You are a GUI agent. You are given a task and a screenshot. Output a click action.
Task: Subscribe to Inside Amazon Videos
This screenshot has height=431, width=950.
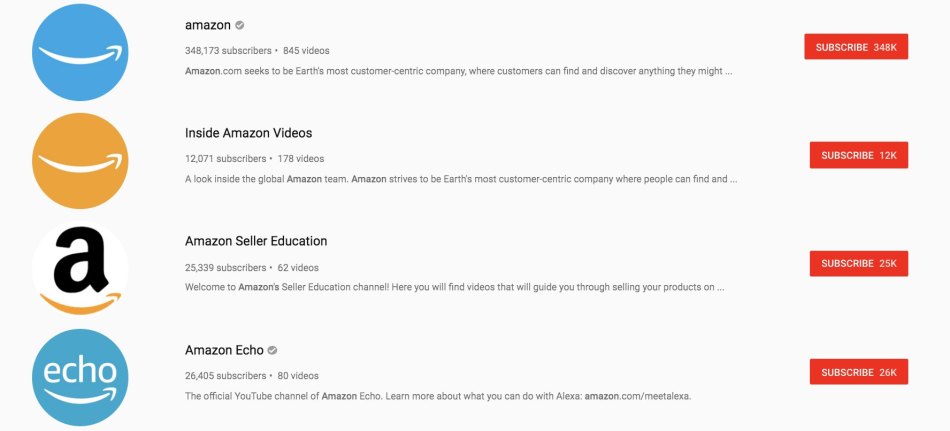(x=858, y=155)
